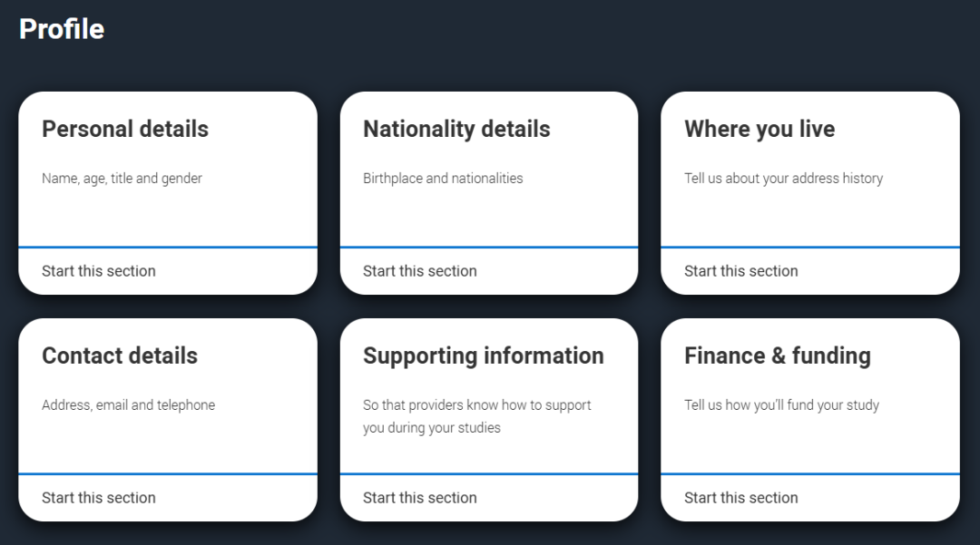This screenshot has height=545, width=980.
Task: Select 'Tell us about your address history' text
Action: point(783,179)
